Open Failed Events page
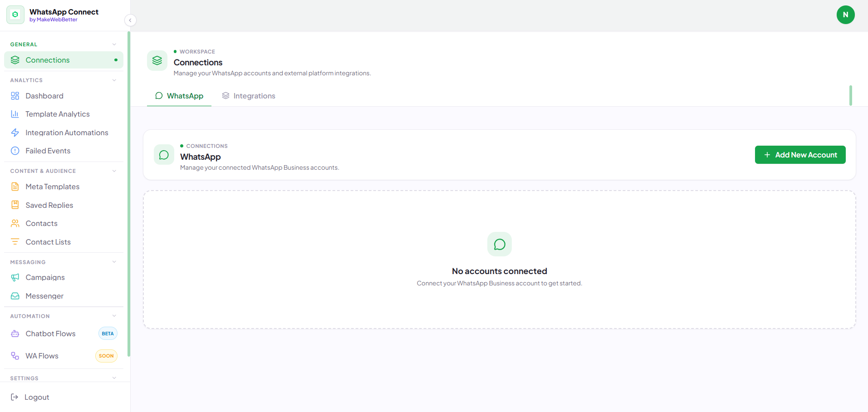Image resolution: width=868 pixels, height=412 pixels. [64, 151]
